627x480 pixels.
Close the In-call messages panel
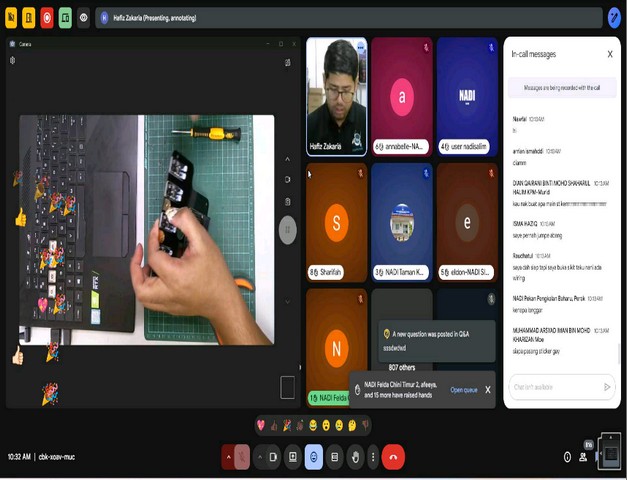click(x=610, y=54)
